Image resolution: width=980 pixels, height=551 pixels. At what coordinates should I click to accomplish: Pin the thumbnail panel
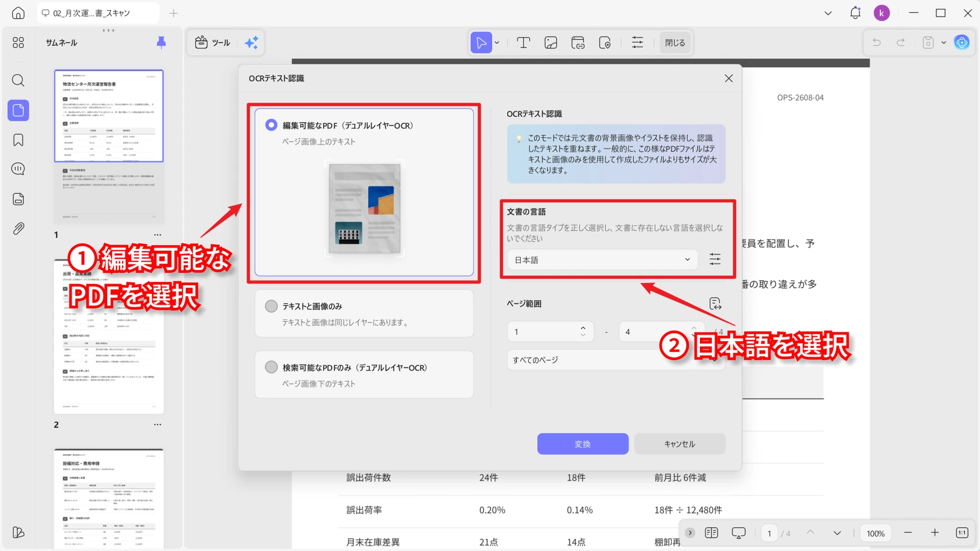(x=161, y=43)
